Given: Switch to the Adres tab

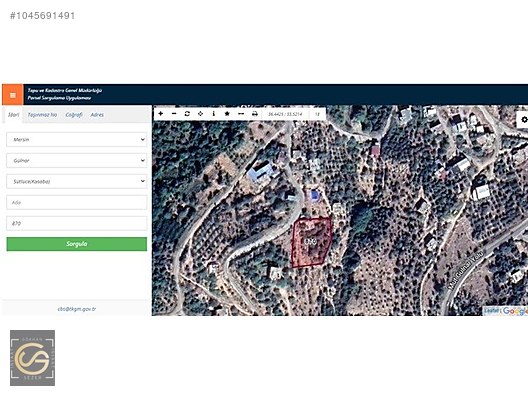Looking at the screenshot, I should [x=97, y=115].
